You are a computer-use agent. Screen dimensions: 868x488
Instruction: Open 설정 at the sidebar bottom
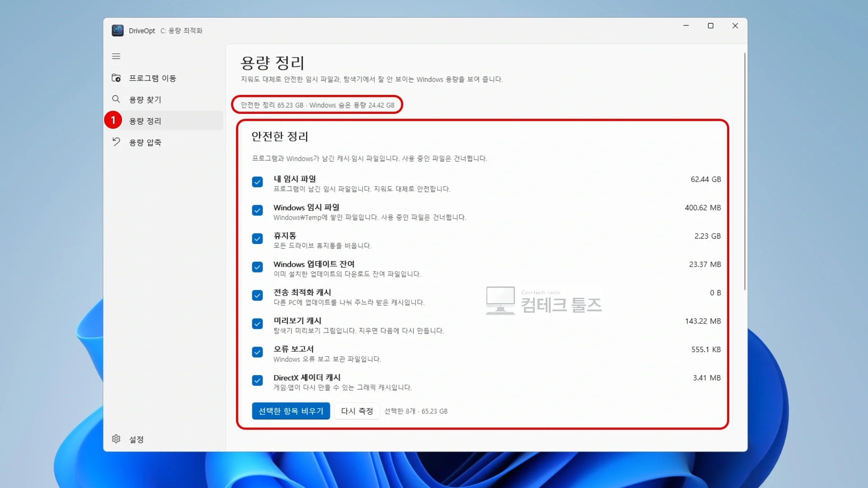pos(165,439)
